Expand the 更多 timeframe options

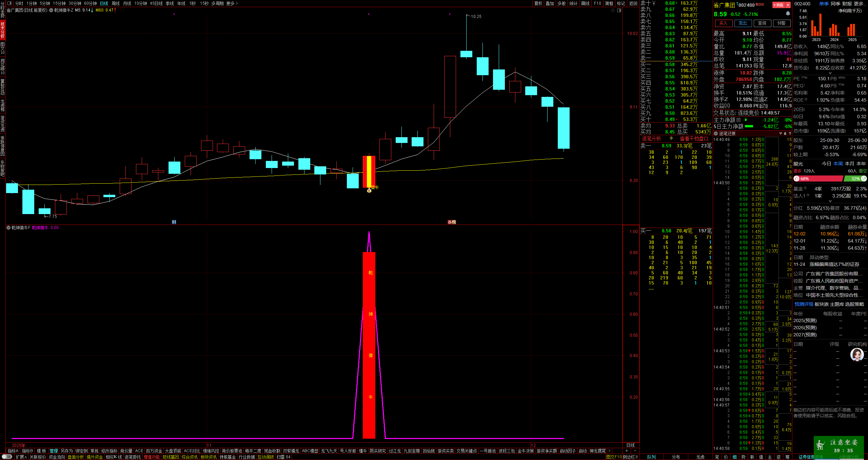click(x=232, y=3)
